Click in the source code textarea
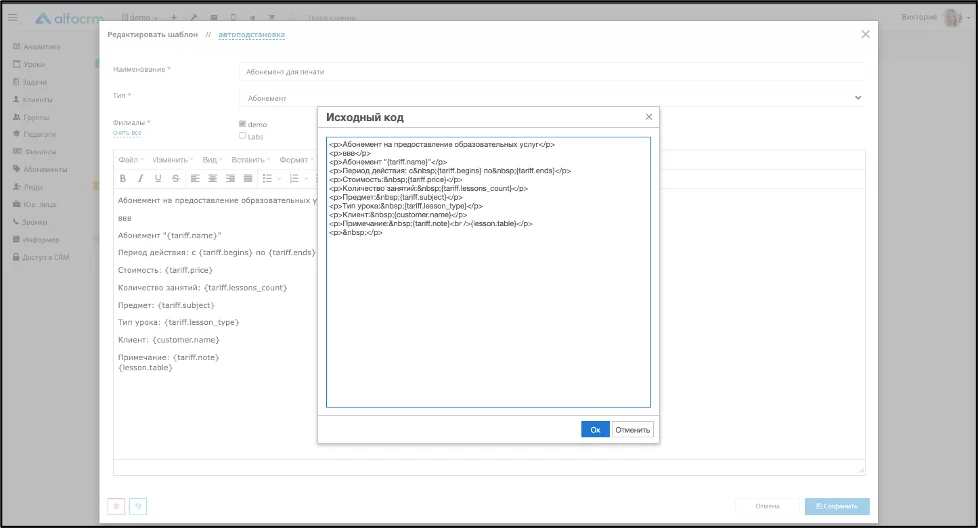The height and width of the screenshot is (529, 979). coord(488,272)
